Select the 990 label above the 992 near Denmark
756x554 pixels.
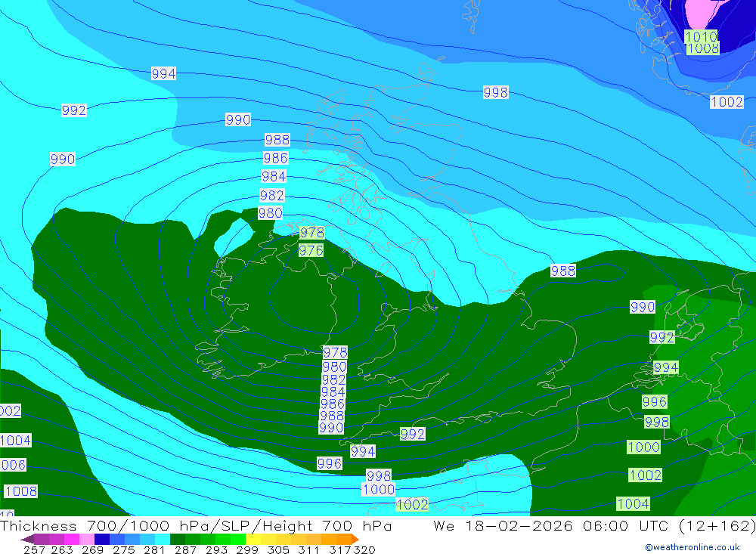click(643, 307)
